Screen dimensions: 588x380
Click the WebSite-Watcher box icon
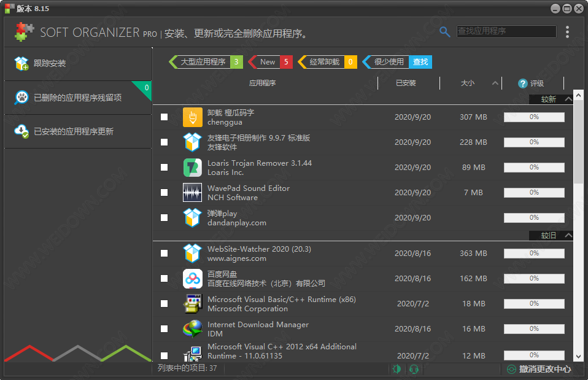click(192, 253)
